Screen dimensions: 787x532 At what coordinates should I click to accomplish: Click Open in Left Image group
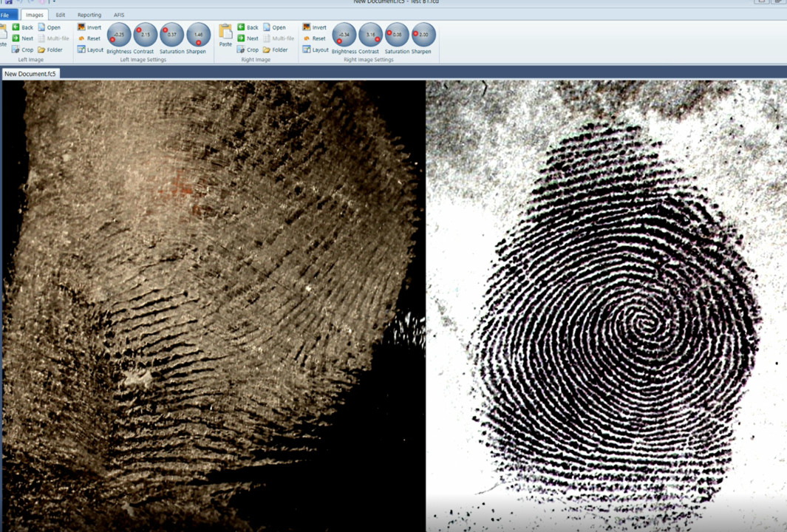50,27
